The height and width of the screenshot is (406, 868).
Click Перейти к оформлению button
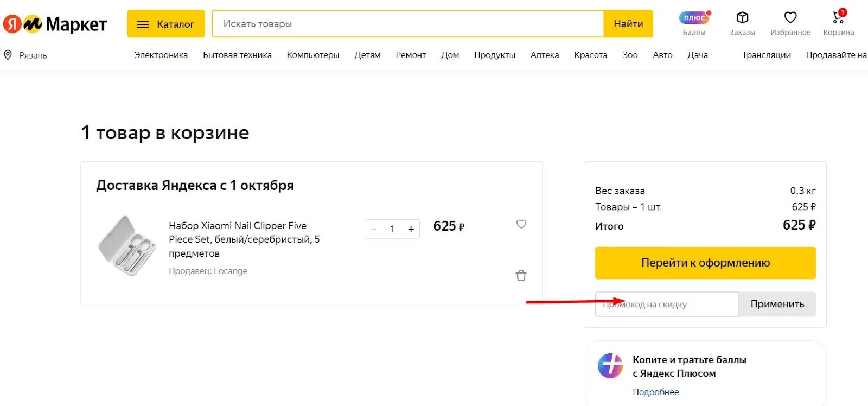tap(705, 263)
